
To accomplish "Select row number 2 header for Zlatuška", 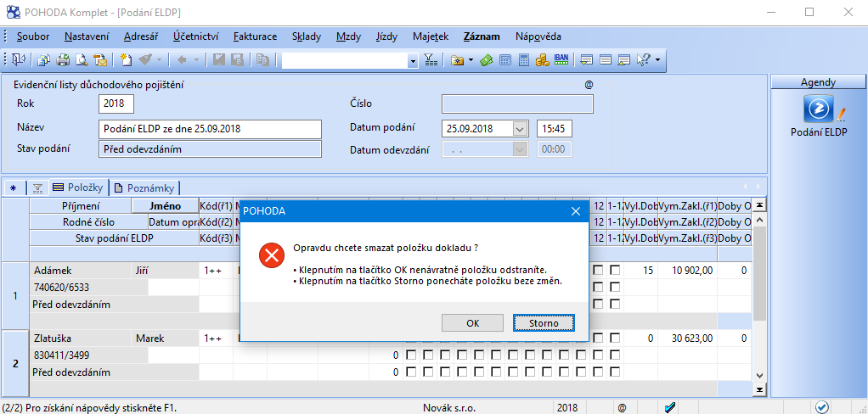I will [x=15, y=363].
